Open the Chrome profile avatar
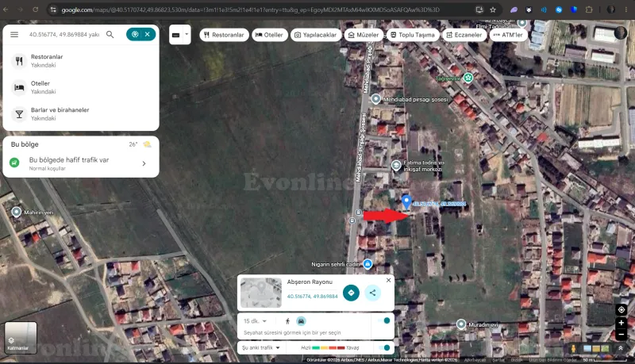 pyautogui.click(x=610, y=10)
